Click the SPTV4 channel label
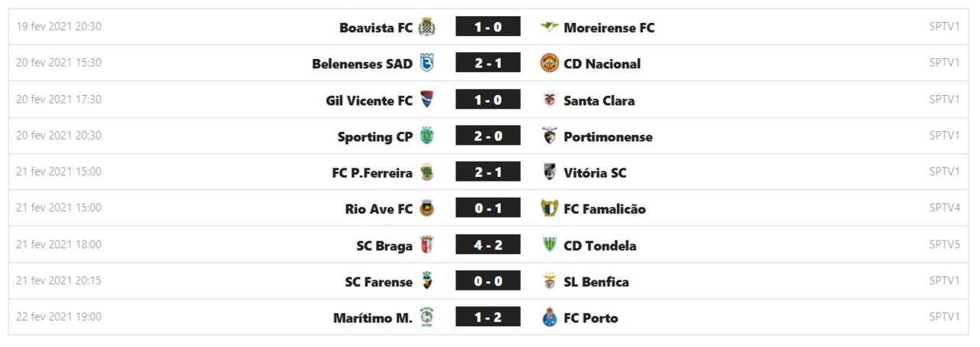This screenshot has width=980, height=347. (944, 208)
